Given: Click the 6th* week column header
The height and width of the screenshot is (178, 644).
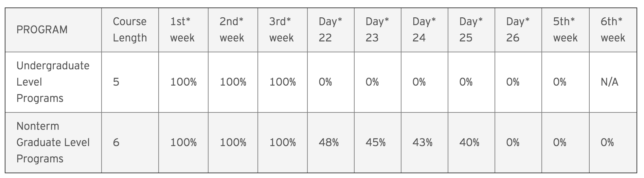Looking at the screenshot, I should (613, 30).
